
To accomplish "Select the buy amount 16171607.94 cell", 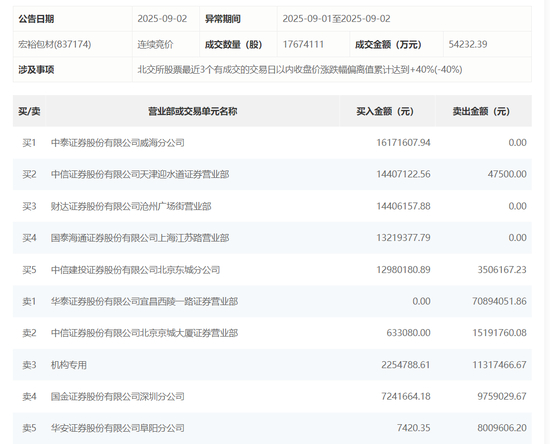I will coord(403,143).
